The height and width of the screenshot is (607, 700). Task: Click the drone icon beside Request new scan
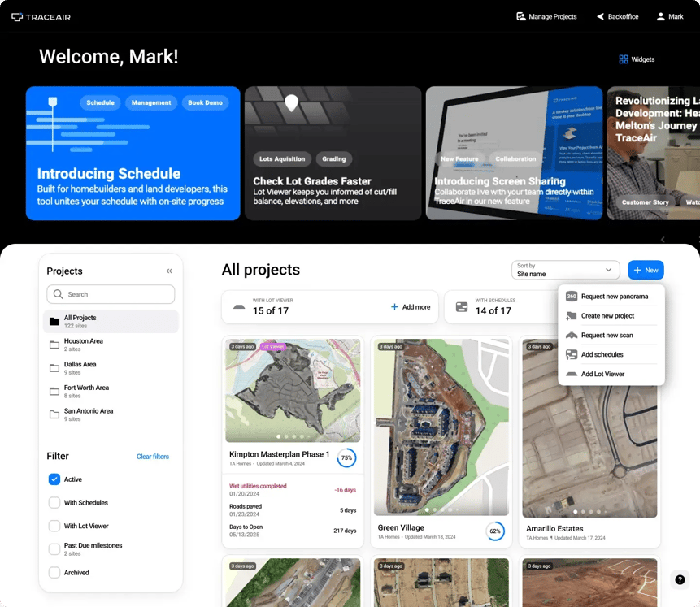click(x=571, y=335)
